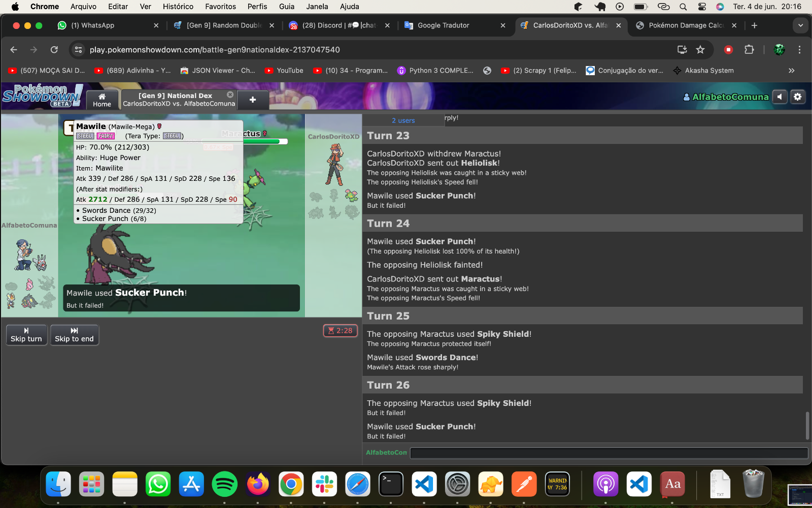Open Spotify from the dock
Image resolution: width=812 pixels, height=508 pixels.
pos(224,484)
